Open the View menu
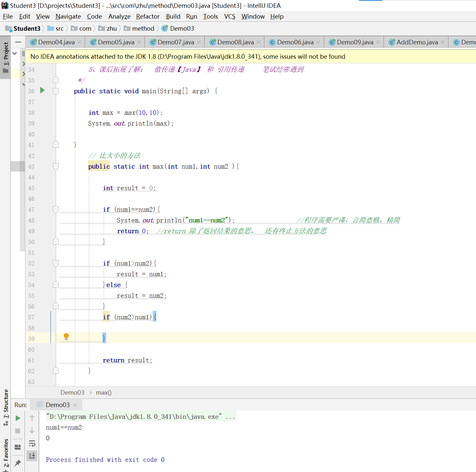476x472 pixels. [x=43, y=16]
